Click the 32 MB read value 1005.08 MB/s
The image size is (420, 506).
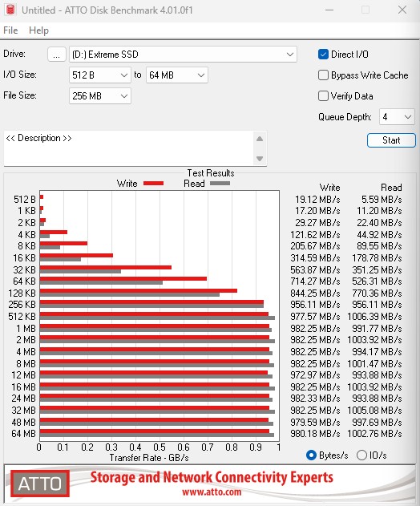374,411
